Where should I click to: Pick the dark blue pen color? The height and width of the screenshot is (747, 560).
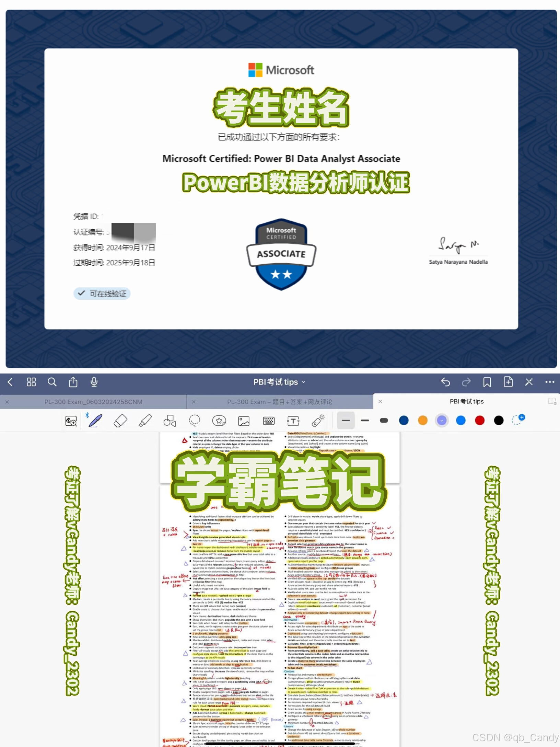pyautogui.click(x=404, y=421)
